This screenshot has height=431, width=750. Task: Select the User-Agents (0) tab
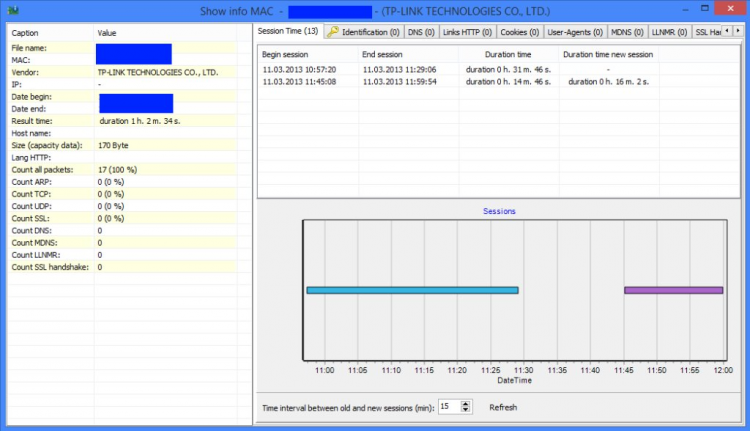pos(575,32)
